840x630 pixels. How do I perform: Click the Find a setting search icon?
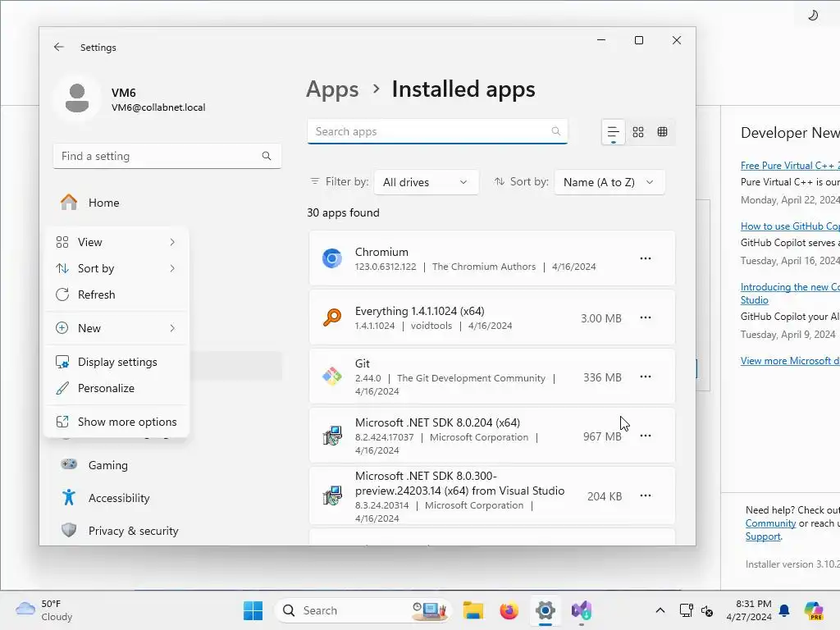267,156
